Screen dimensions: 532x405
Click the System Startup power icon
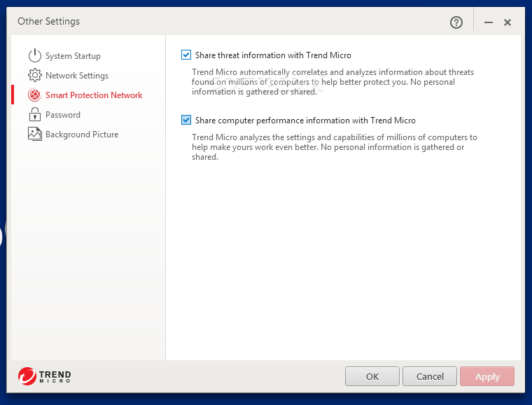click(34, 55)
